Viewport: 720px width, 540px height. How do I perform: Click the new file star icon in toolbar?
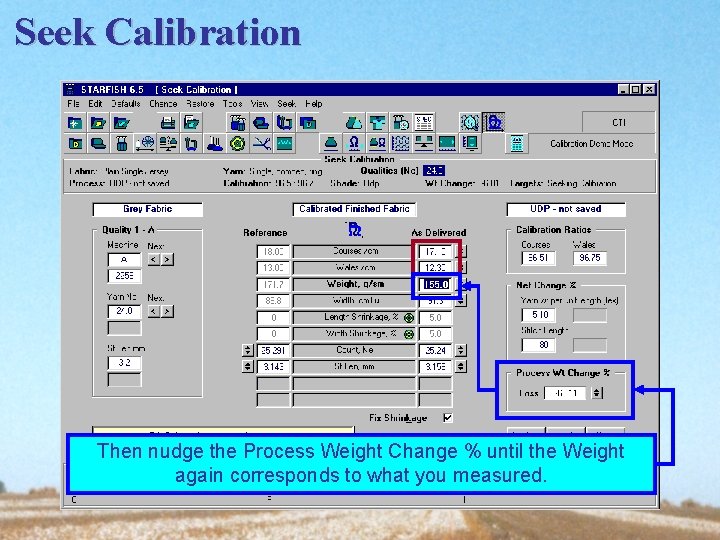click(75, 123)
